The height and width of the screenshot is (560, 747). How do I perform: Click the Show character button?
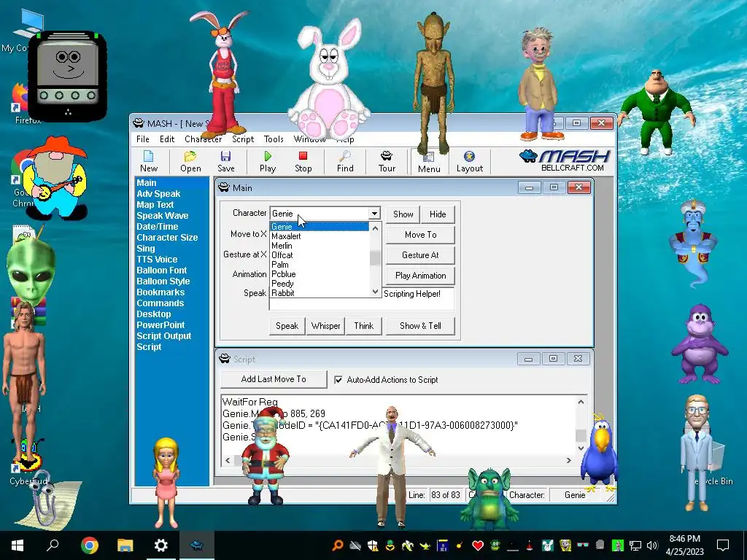coord(403,214)
